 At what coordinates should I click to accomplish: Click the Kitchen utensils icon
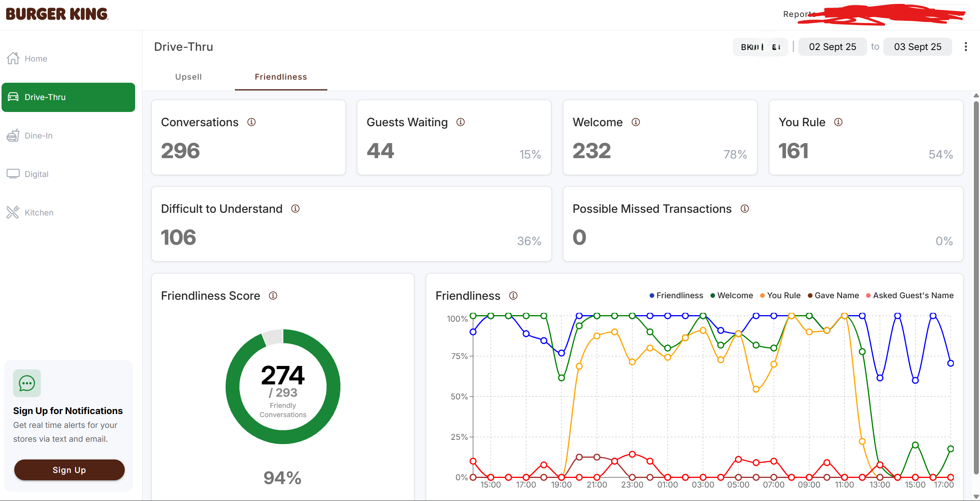(13, 212)
